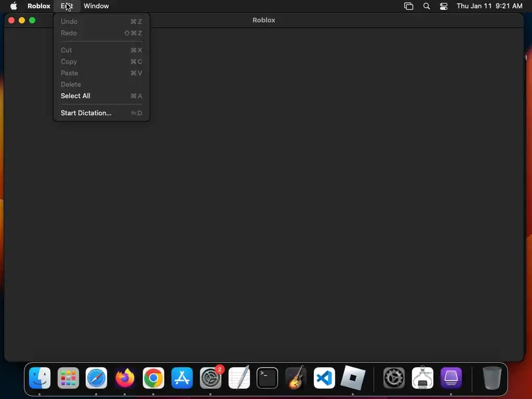Open Spotlight search icon
The height and width of the screenshot is (399, 532).
[x=427, y=6]
